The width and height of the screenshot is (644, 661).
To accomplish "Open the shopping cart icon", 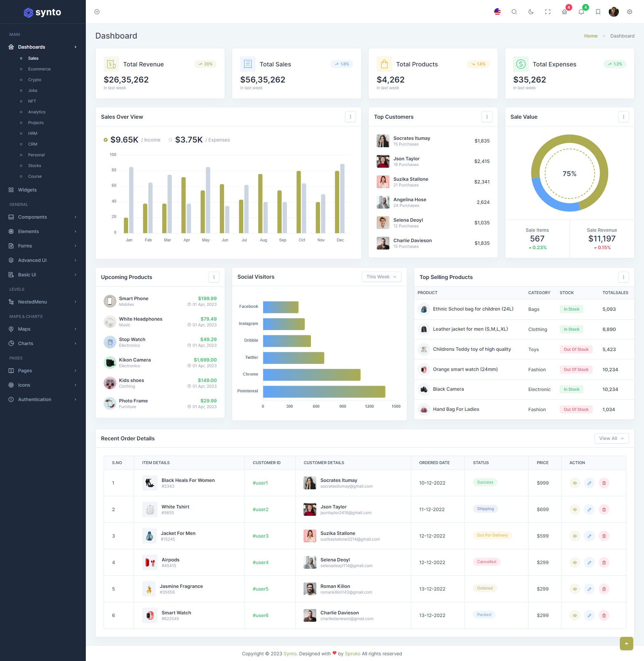I will pyautogui.click(x=565, y=12).
